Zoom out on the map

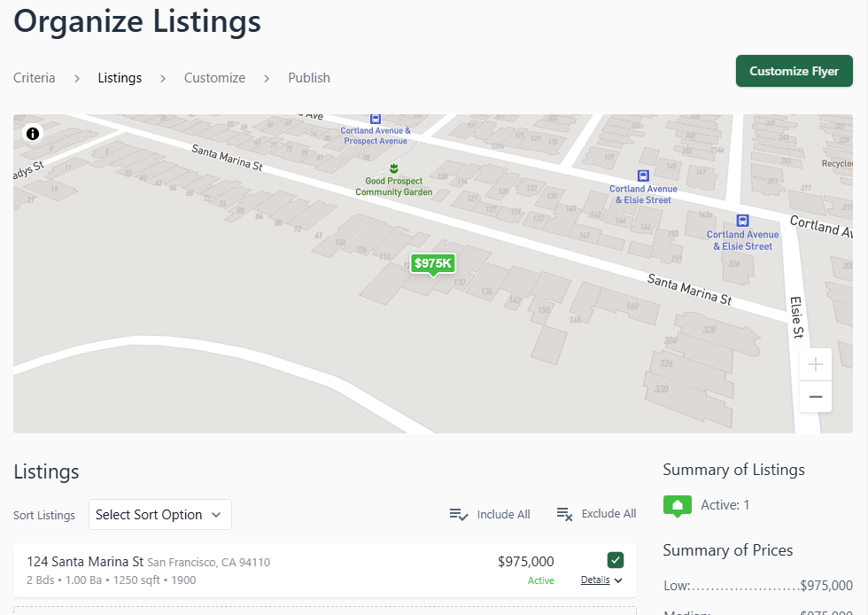point(815,397)
